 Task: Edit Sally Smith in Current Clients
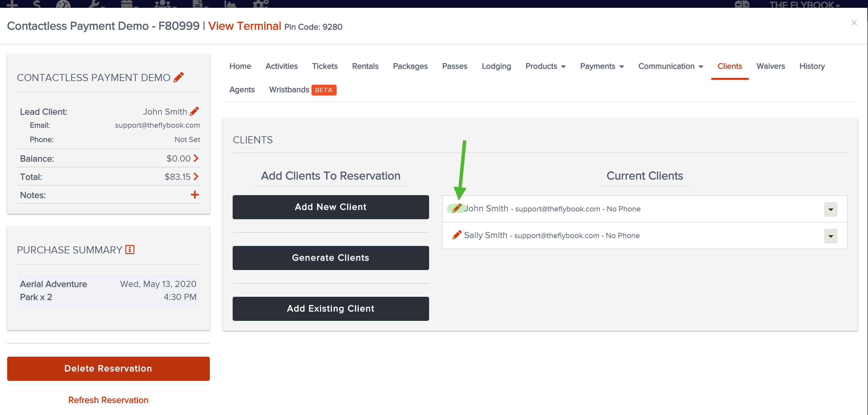click(x=457, y=235)
